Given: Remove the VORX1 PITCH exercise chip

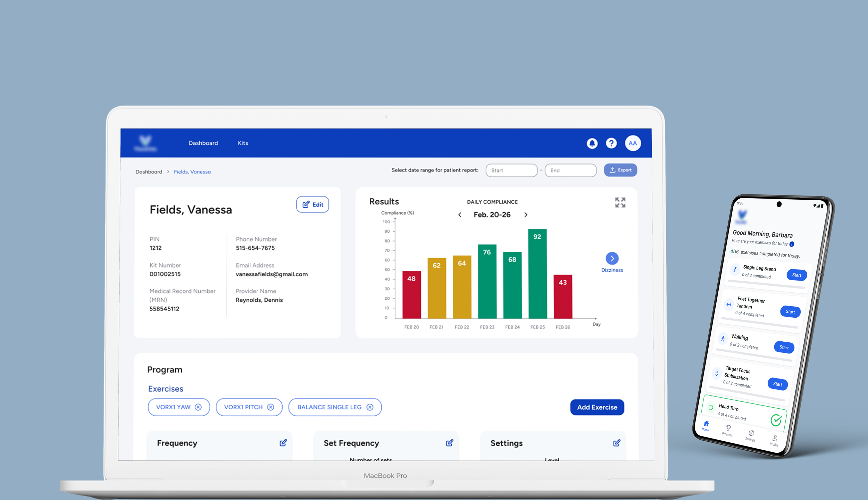Looking at the screenshot, I should (x=270, y=407).
